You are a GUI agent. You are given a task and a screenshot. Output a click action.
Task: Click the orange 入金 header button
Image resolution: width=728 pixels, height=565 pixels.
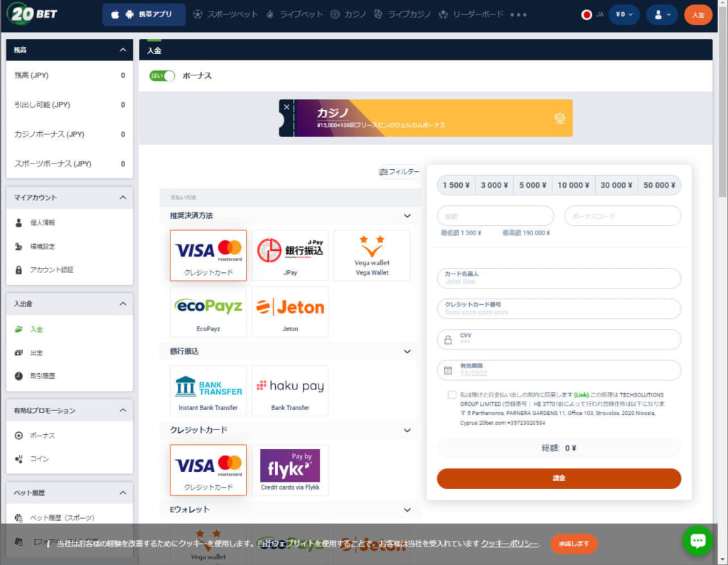(x=698, y=15)
